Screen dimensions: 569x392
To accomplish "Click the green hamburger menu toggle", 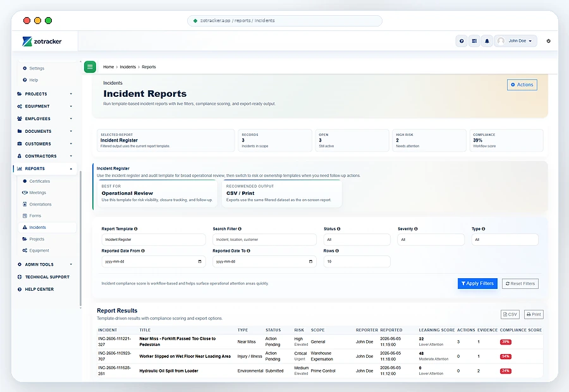I will tap(90, 67).
